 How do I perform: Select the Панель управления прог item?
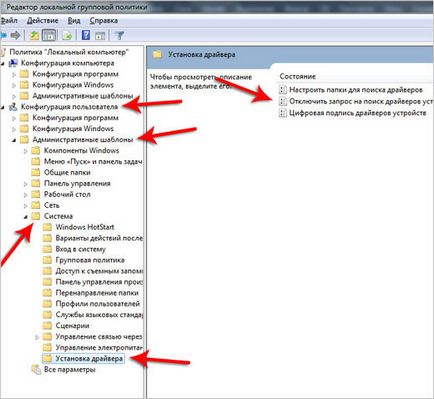[99, 282]
